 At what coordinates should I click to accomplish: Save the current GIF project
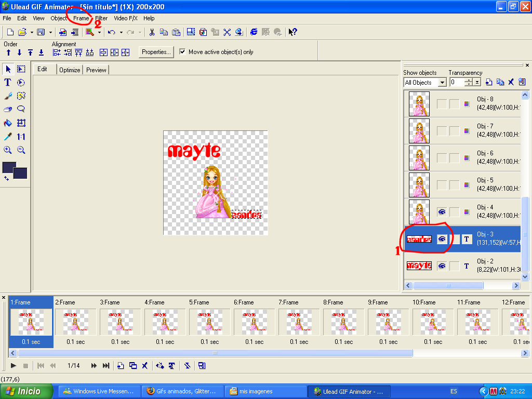[41, 32]
